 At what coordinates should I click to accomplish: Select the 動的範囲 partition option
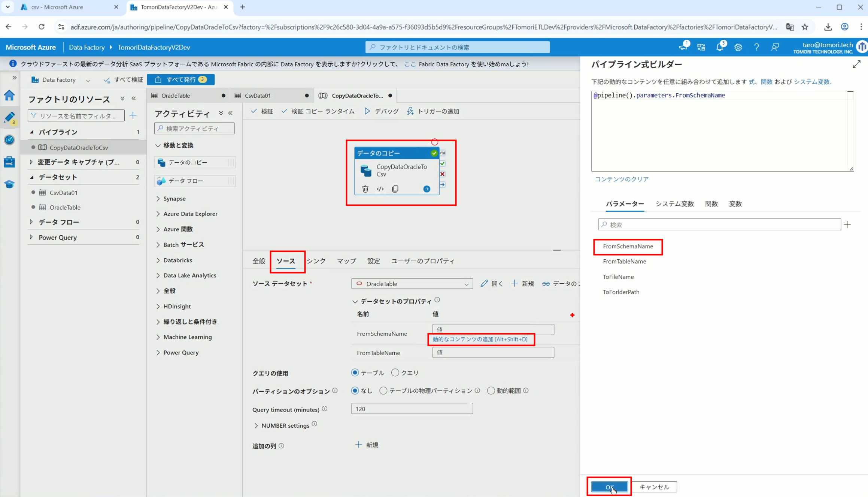(x=491, y=391)
